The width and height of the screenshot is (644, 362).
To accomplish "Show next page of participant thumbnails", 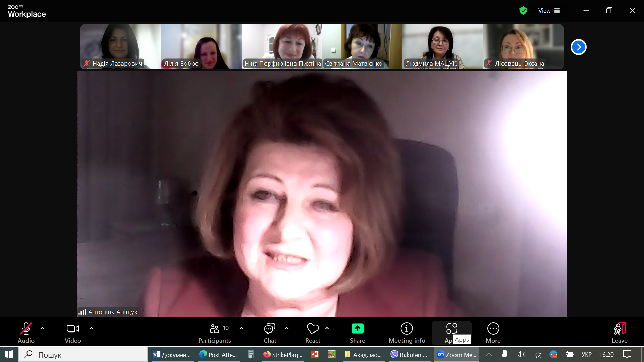I will point(578,47).
